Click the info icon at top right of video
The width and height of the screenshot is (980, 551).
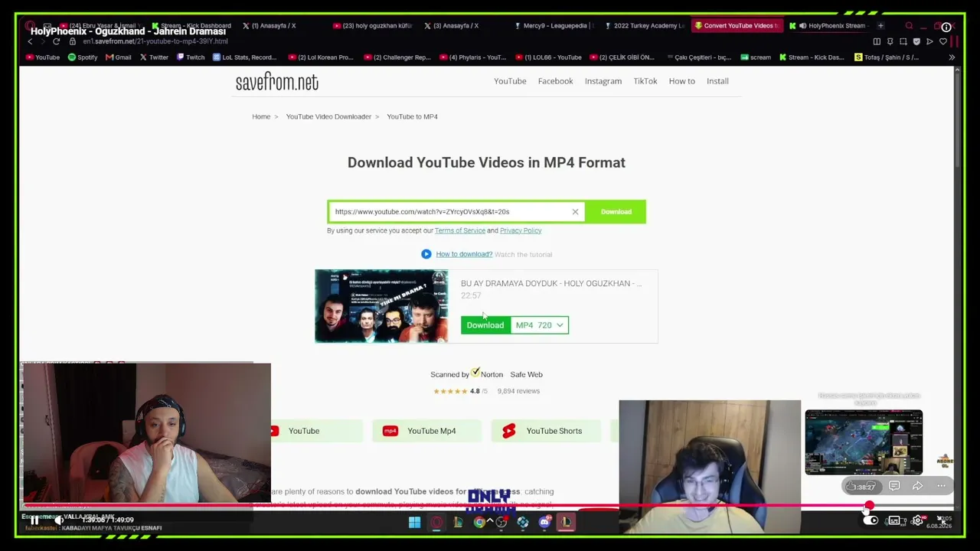946,27
